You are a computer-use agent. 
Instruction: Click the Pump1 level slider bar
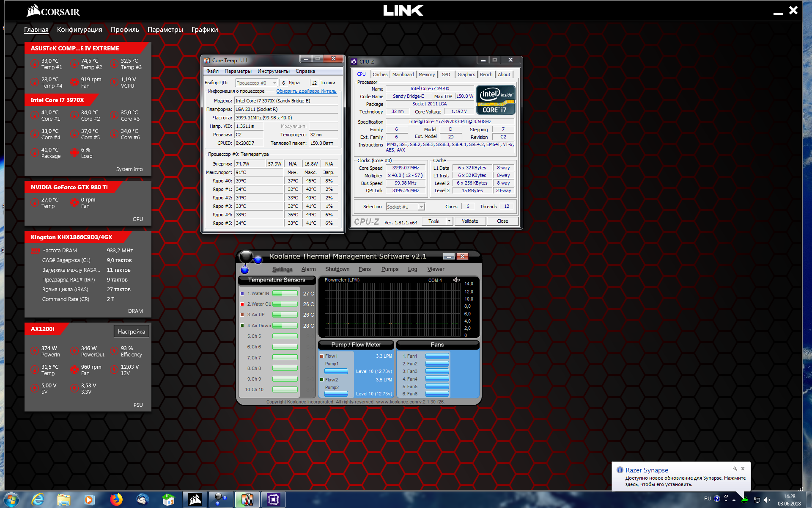click(x=336, y=371)
